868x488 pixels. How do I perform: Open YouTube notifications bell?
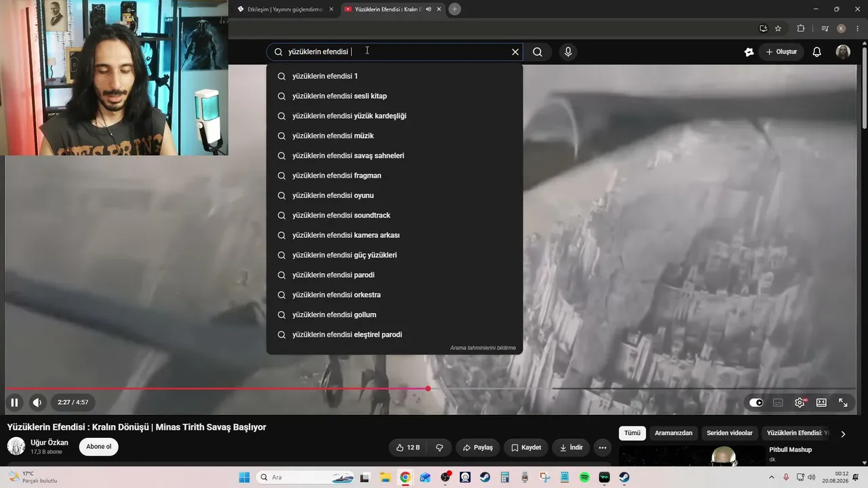[x=817, y=52]
